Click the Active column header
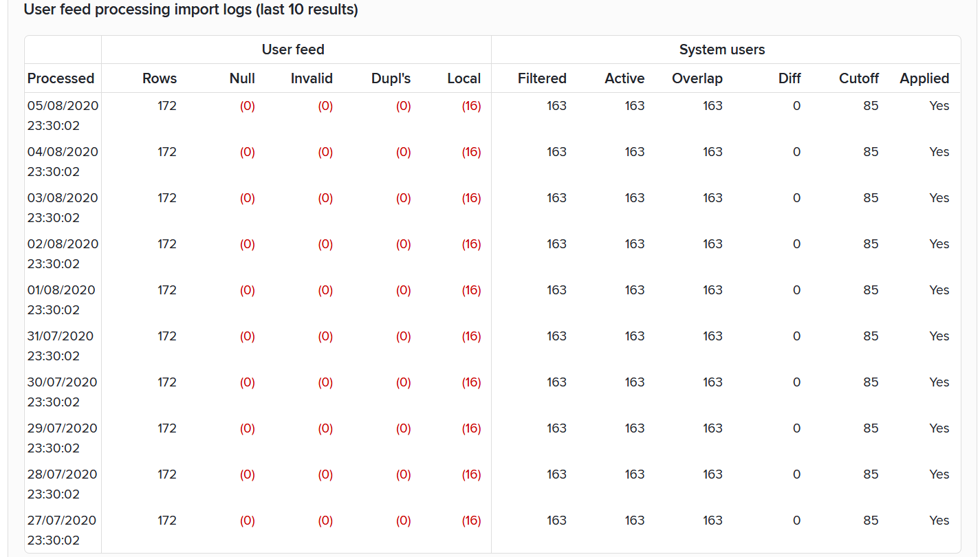The image size is (980, 557). tap(624, 78)
